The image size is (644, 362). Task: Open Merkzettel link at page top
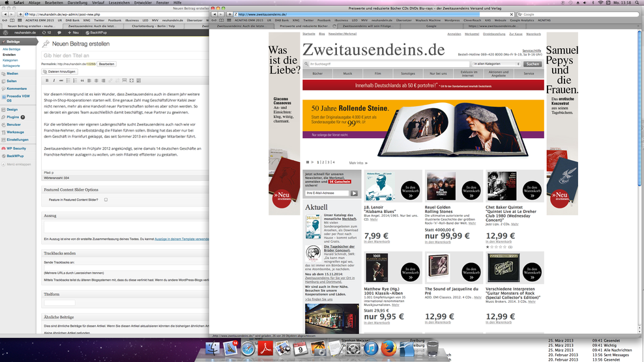click(472, 34)
